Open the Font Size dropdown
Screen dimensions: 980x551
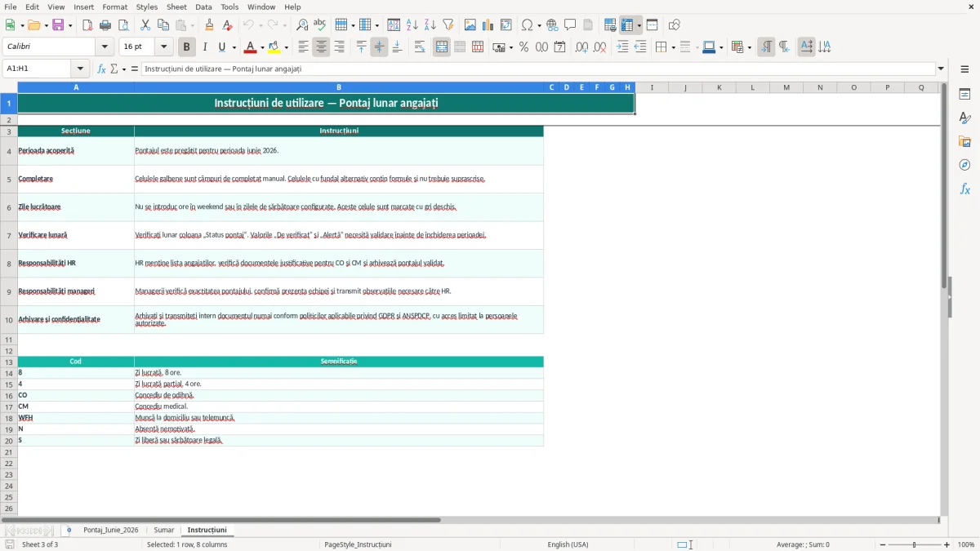click(x=164, y=47)
